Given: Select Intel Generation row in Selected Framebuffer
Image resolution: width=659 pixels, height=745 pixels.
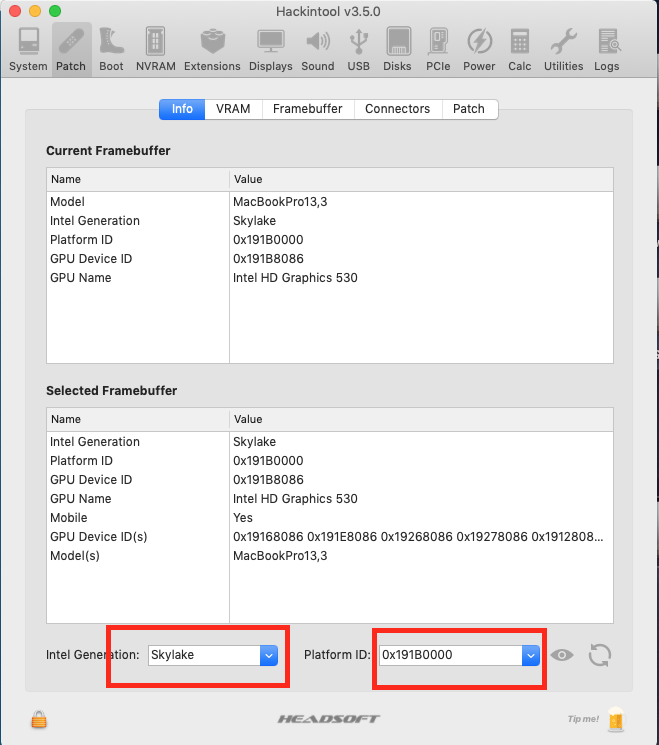Looking at the screenshot, I should coord(330,442).
